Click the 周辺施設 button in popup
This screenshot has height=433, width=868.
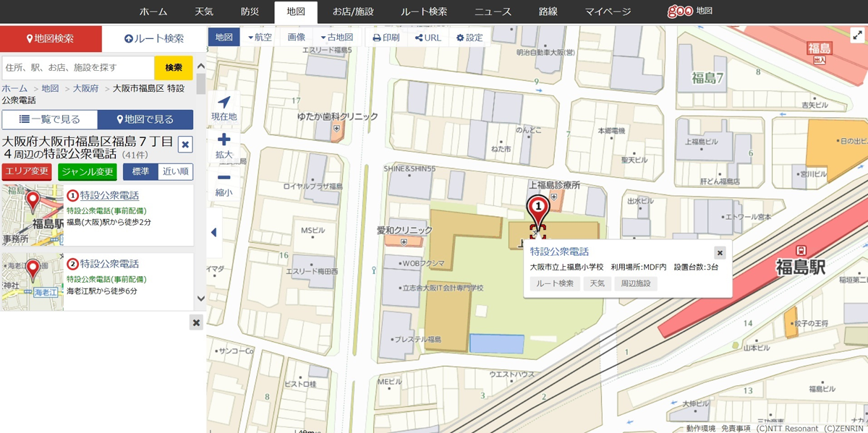coord(635,283)
